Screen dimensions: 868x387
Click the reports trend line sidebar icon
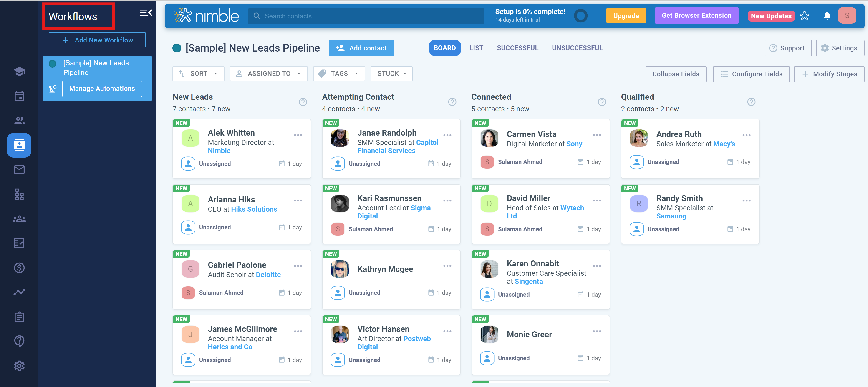19,292
